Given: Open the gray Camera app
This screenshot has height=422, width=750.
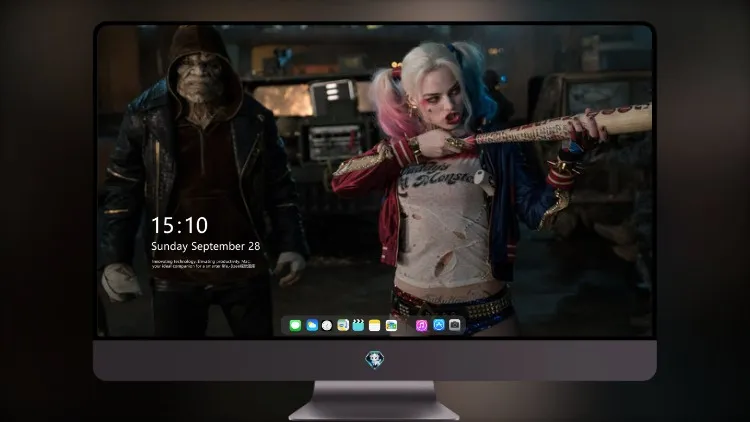Looking at the screenshot, I should coord(455,325).
